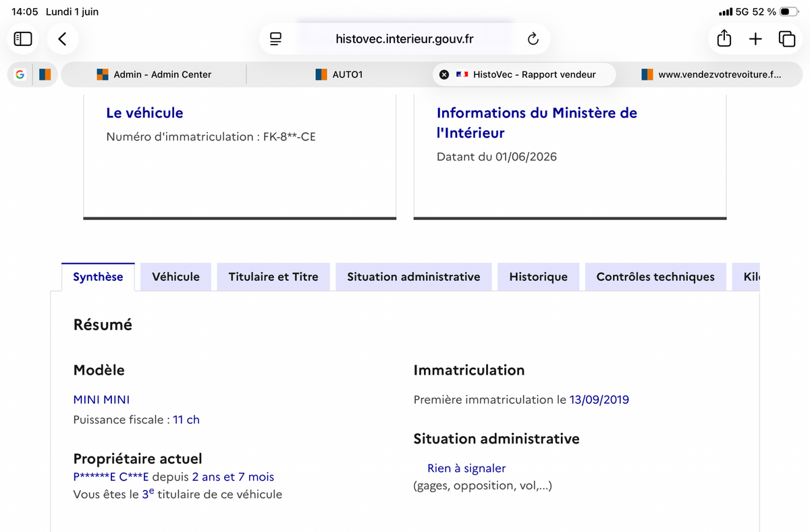
Task: Click the MINI MINI model text
Action: [101, 400]
